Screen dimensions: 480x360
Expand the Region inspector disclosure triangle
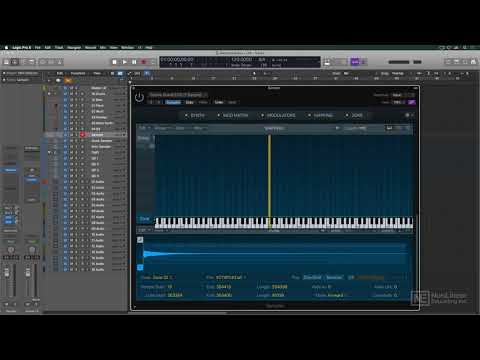[x=4, y=73]
